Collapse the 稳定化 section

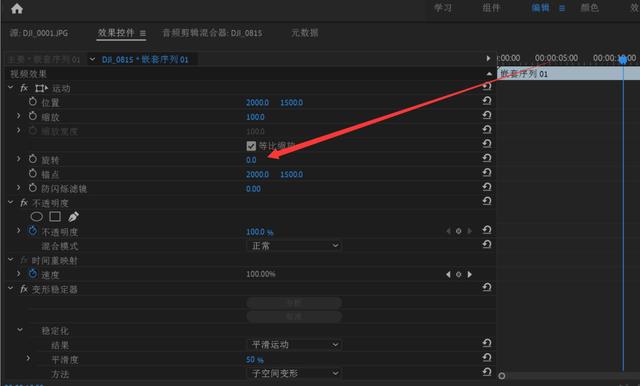click(20, 330)
